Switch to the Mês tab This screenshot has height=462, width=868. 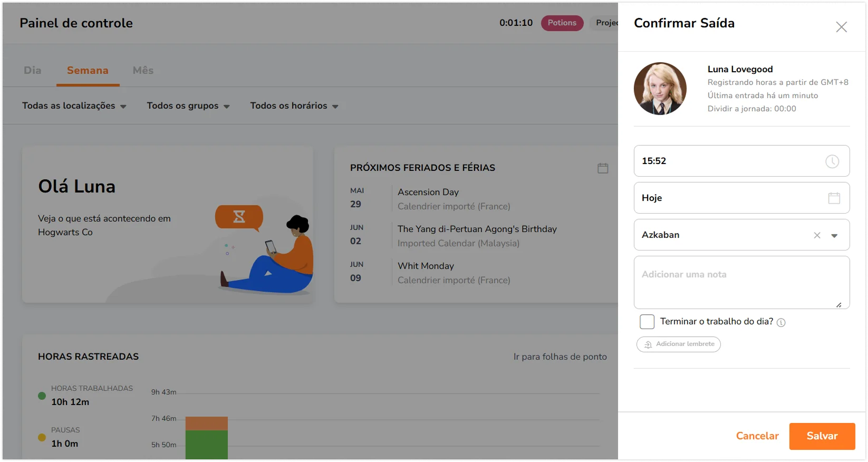pyautogui.click(x=143, y=70)
